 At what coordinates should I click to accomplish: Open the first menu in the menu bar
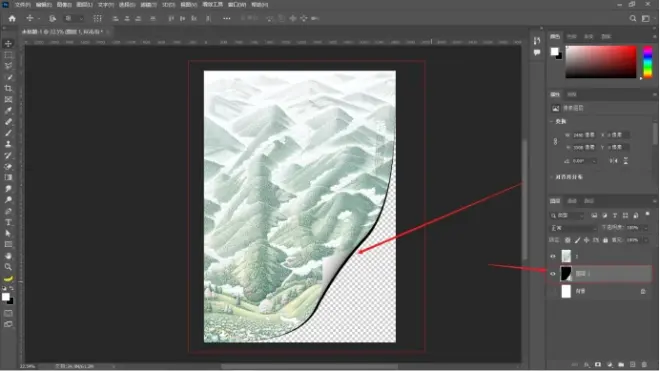[22, 5]
